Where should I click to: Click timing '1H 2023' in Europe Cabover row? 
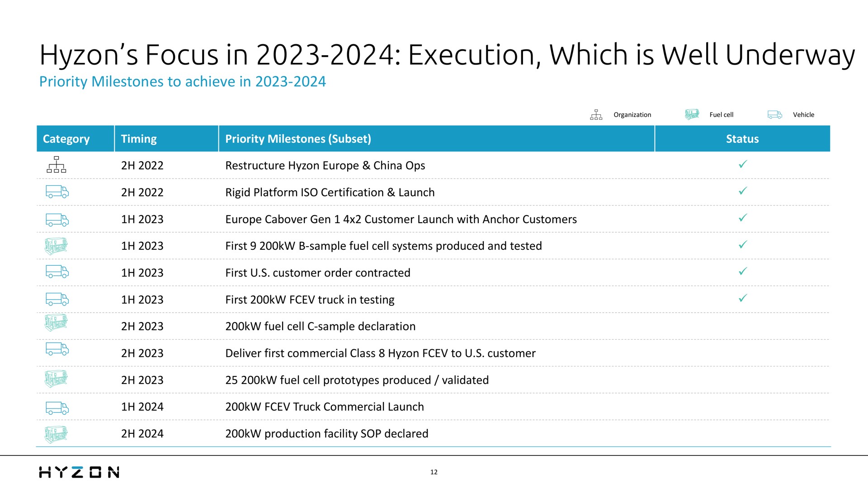coord(142,219)
